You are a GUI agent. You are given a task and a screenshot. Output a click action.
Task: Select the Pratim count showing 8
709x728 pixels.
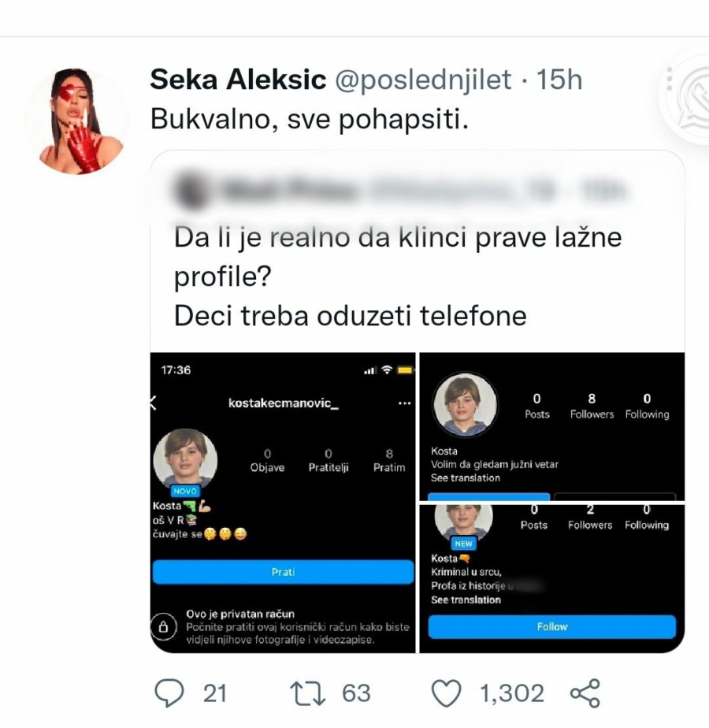click(x=388, y=461)
